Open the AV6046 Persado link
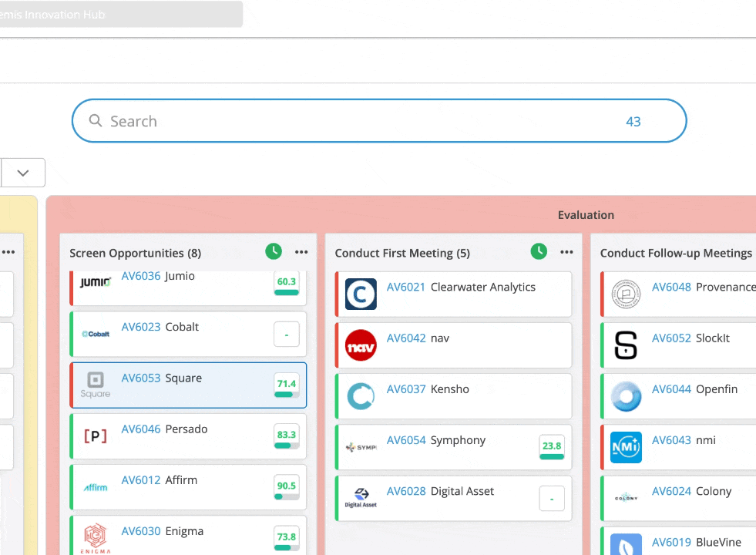Image resolution: width=756 pixels, height=555 pixels. pyautogui.click(x=141, y=429)
